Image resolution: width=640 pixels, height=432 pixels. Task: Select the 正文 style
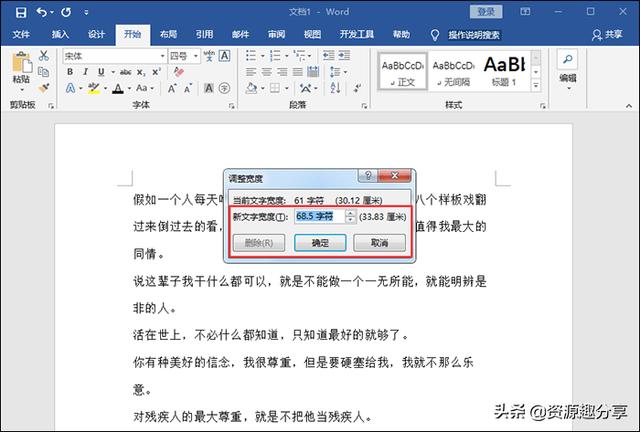pyautogui.click(x=402, y=71)
